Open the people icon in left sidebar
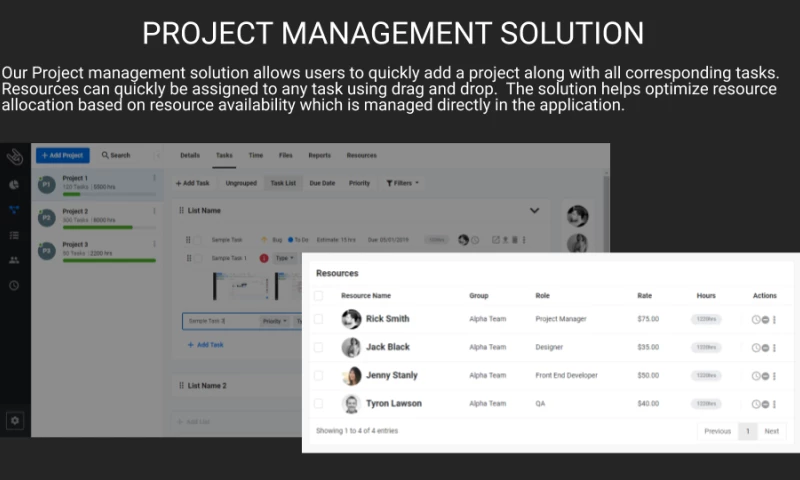This screenshot has width=800, height=480. (14, 260)
